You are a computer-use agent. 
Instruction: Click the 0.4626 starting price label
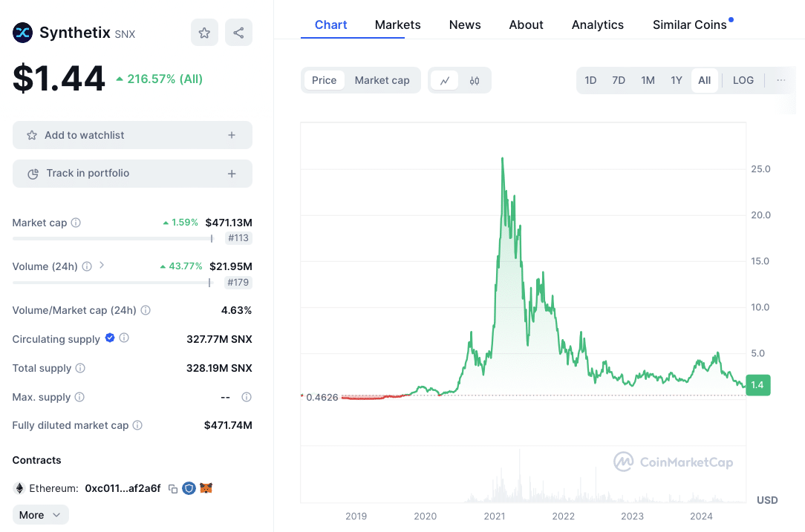coord(322,398)
